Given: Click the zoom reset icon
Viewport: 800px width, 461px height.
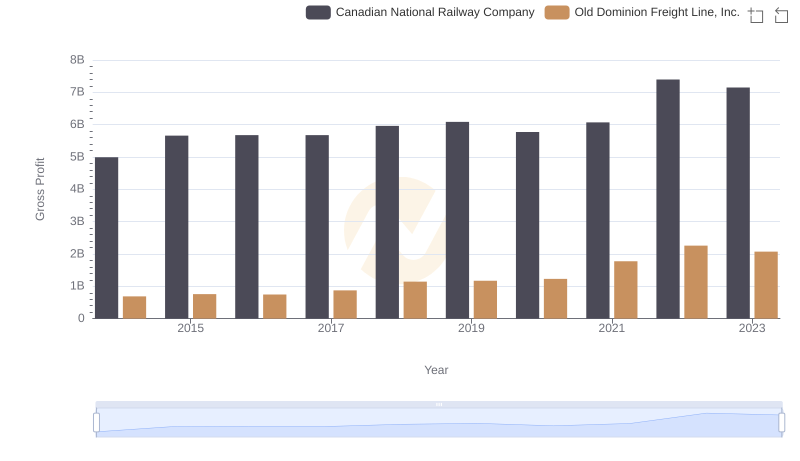Looking at the screenshot, I should [781, 15].
